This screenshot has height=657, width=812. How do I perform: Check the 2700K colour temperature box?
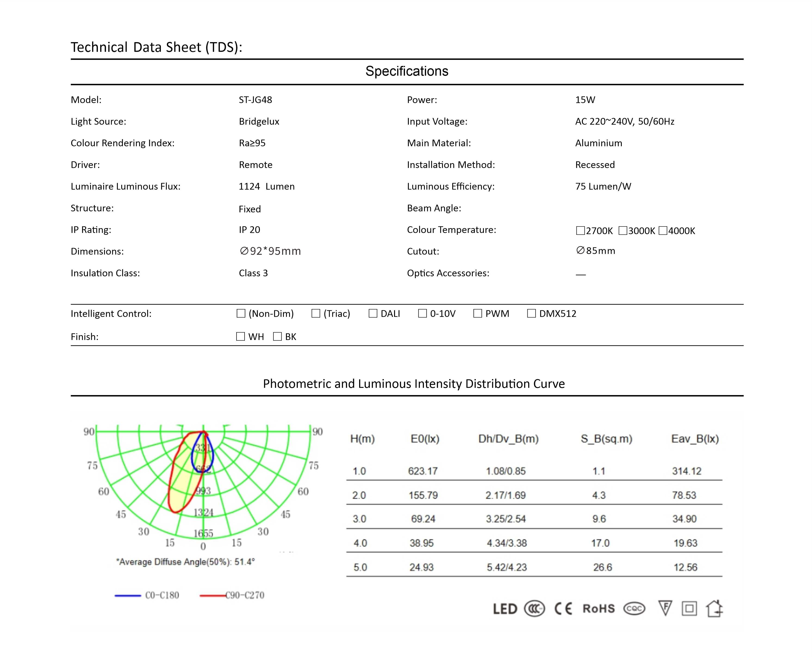[x=580, y=230]
